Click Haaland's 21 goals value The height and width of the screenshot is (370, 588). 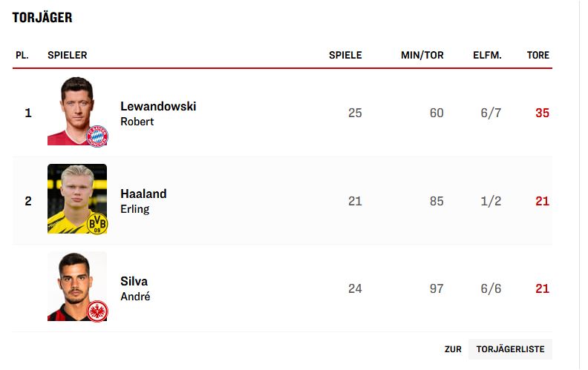[x=542, y=201]
